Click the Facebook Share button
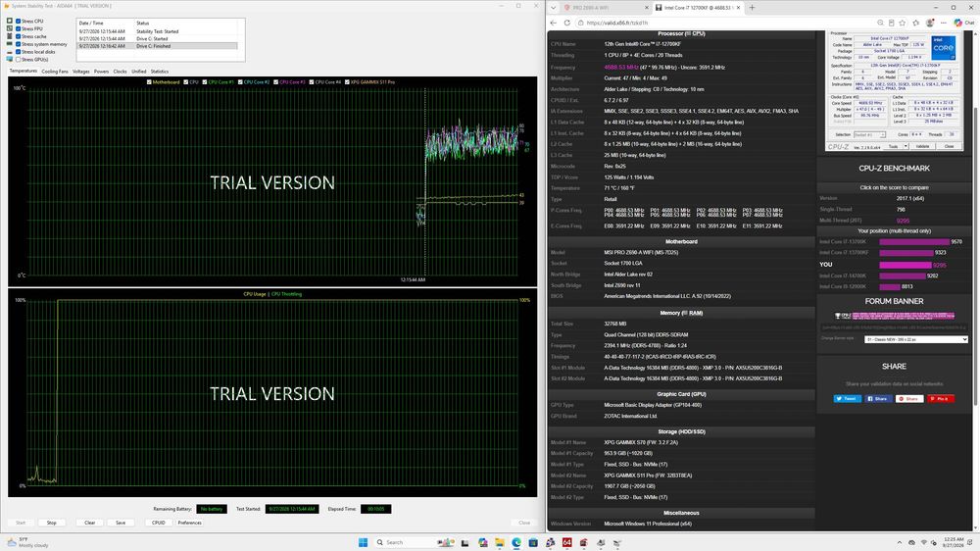The height and width of the screenshot is (551, 980). tap(878, 398)
